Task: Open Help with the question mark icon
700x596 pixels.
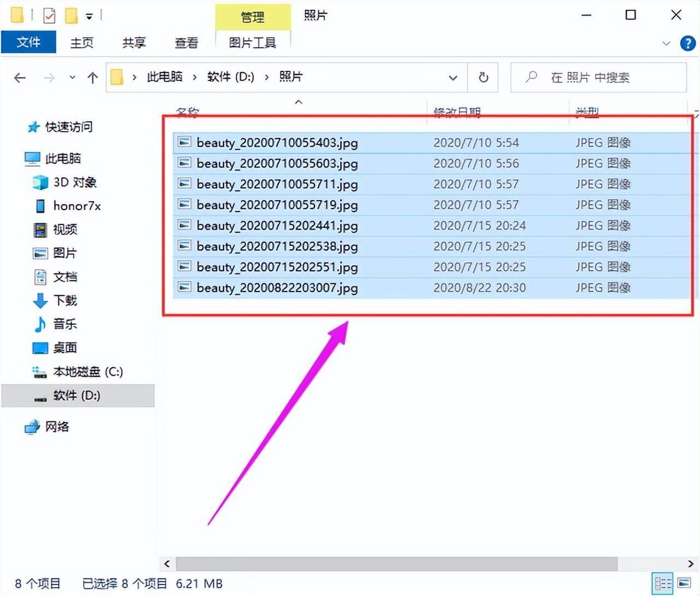Action: click(687, 43)
